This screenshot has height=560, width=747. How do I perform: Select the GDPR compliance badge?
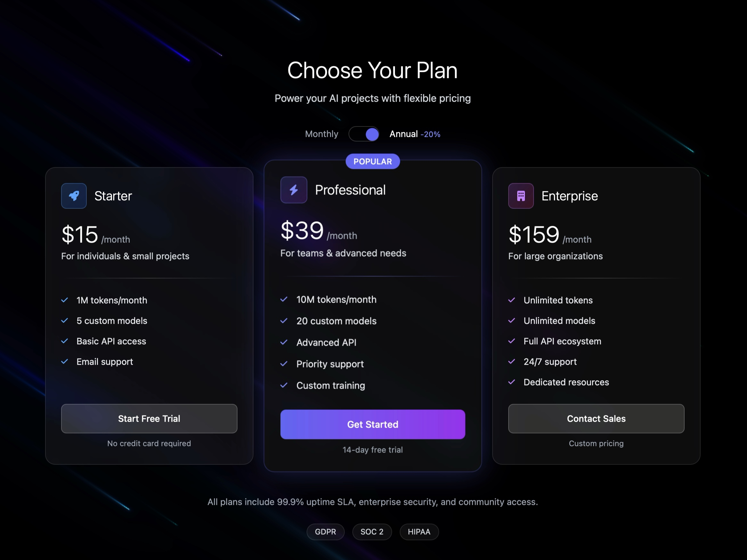pos(325,532)
